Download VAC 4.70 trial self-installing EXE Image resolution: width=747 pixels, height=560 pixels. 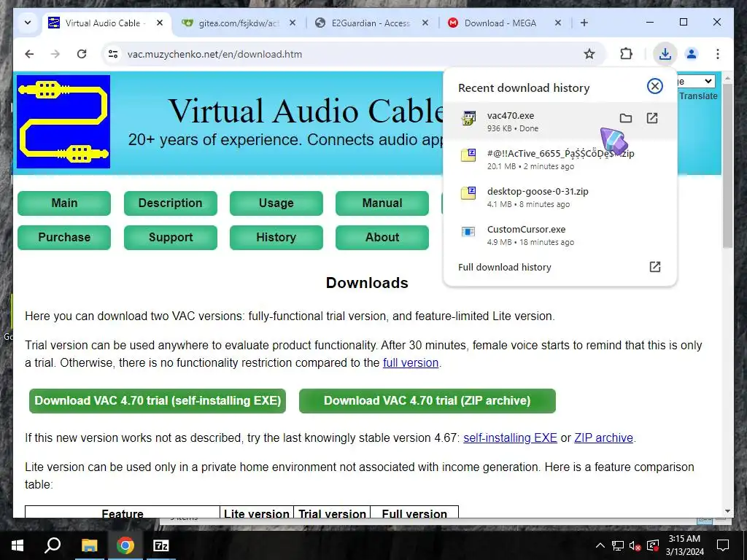158,400
